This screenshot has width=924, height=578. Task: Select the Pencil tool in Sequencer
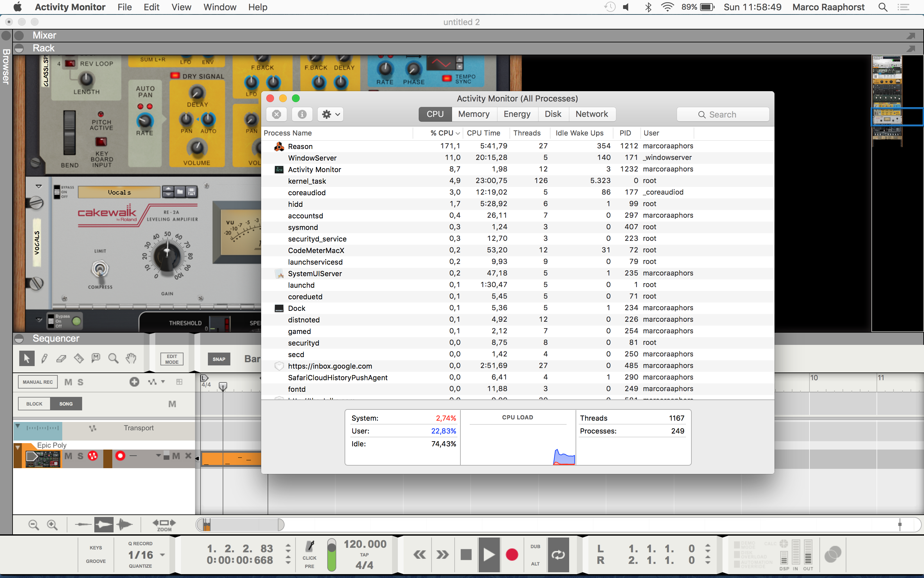[x=44, y=358]
